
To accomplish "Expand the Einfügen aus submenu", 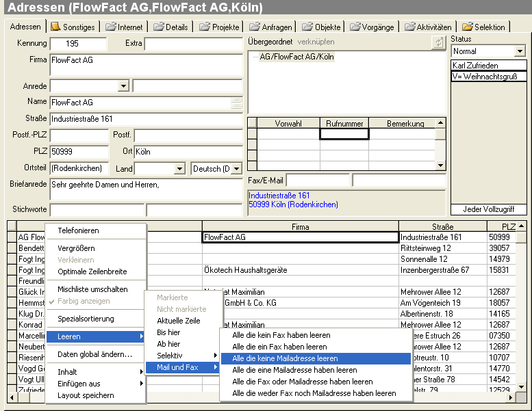I will click(97, 384).
